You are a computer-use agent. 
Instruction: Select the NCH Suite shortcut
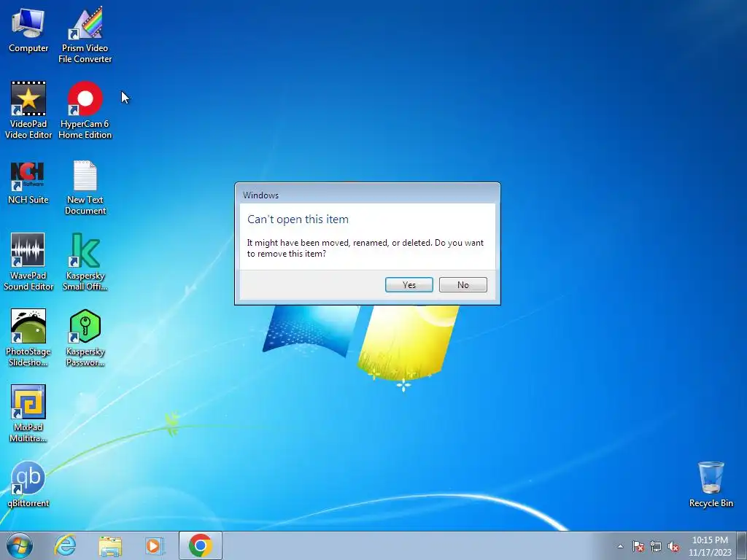click(x=28, y=183)
